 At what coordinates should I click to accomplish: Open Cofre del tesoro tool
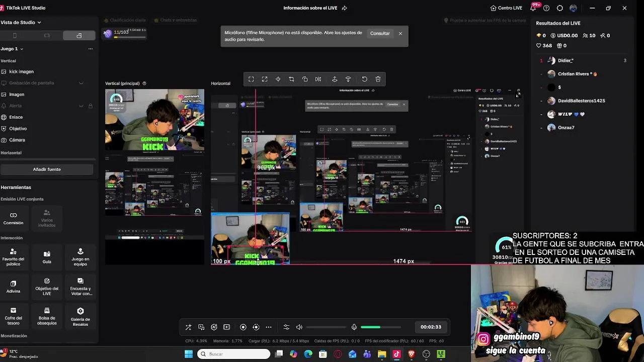pyautogui.click(x=14, y=317)
